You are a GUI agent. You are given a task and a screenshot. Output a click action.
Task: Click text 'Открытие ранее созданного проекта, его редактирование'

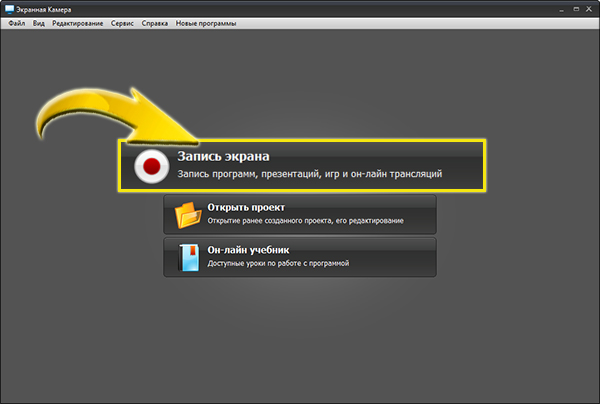click(305, 221)
